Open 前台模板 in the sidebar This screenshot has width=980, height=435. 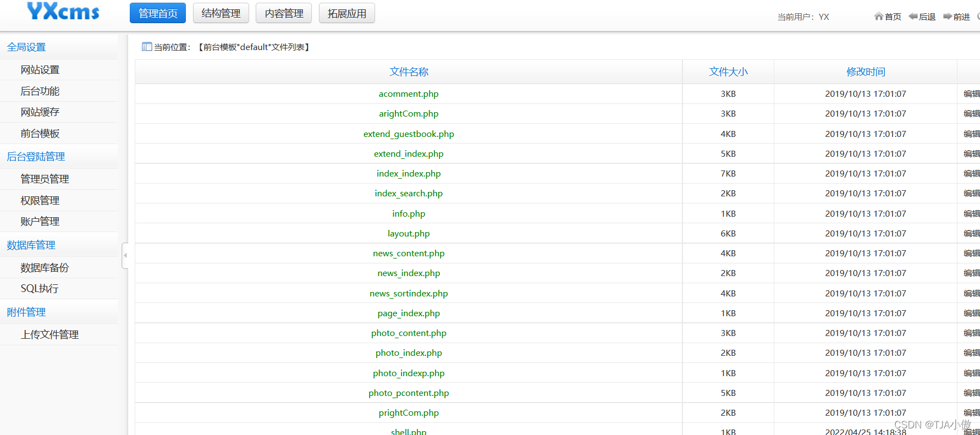[x=40, y=134]
